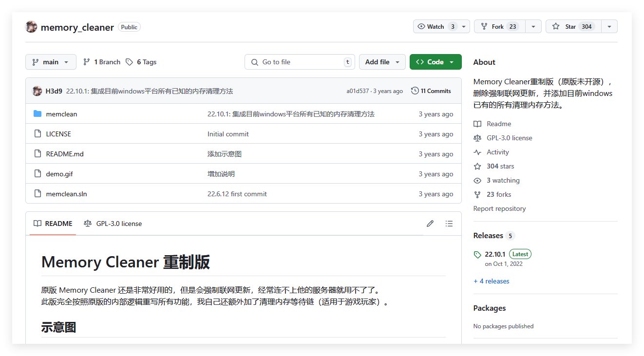
Task: Click the tag icon beside release 22.10.1
Action: [477, 254]
